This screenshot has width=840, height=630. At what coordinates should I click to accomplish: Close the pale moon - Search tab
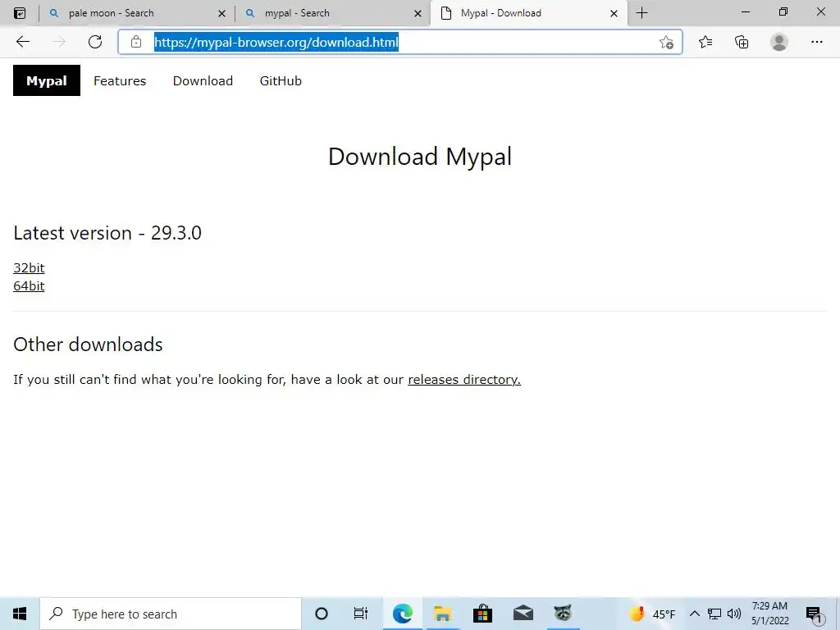(221, 13)
